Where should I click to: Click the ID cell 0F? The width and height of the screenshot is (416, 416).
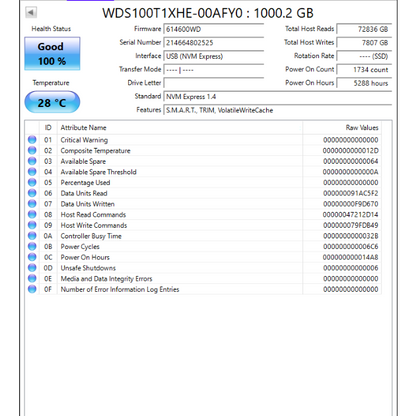(48, 289)
